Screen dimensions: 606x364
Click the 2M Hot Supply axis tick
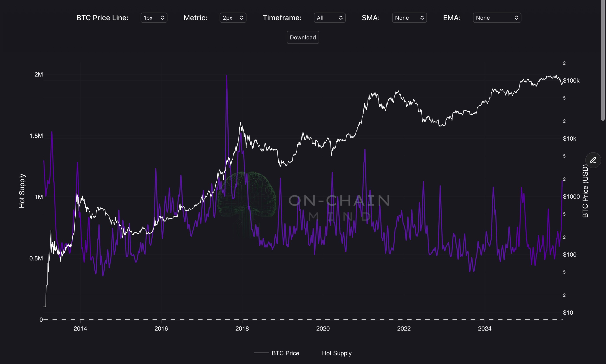pos(39,75)
